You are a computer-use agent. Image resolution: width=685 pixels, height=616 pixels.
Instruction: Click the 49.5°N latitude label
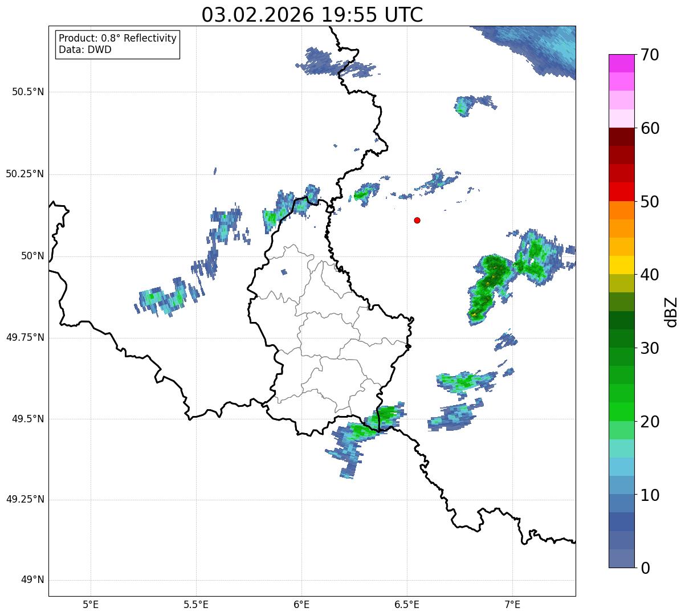click(28, 419)
